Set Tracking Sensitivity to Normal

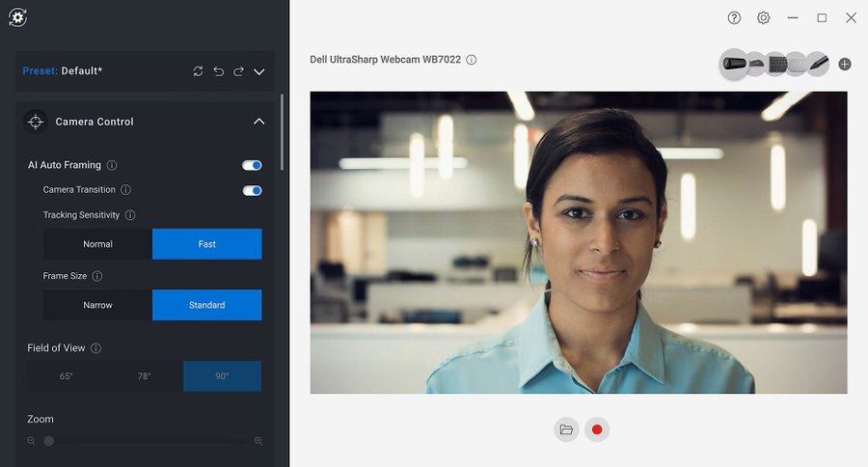click(x=97, y=244)
